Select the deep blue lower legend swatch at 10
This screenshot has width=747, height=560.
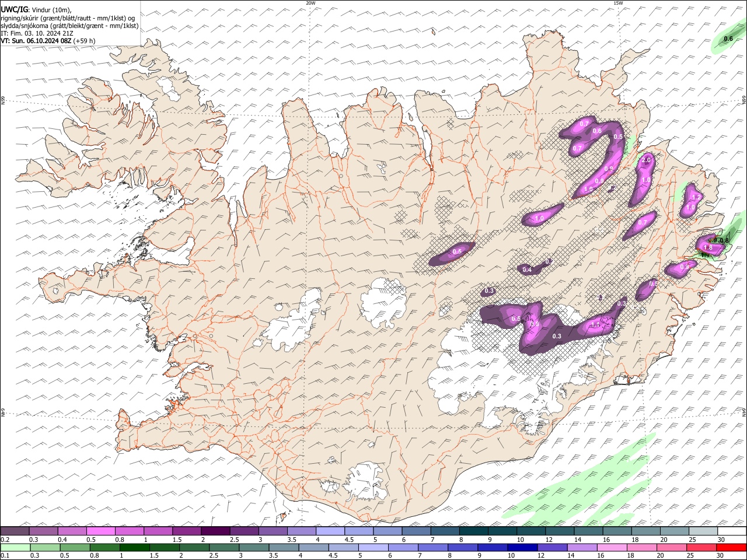tap(522, 547)
